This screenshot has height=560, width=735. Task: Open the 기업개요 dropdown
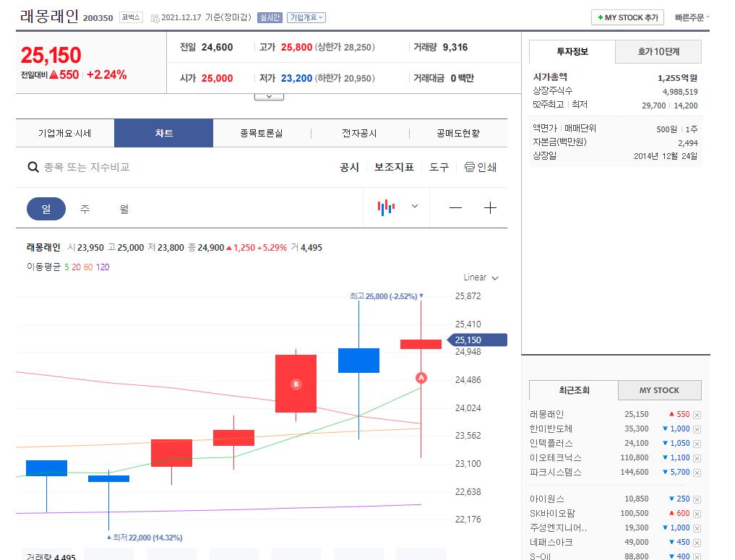pos(306,18)
